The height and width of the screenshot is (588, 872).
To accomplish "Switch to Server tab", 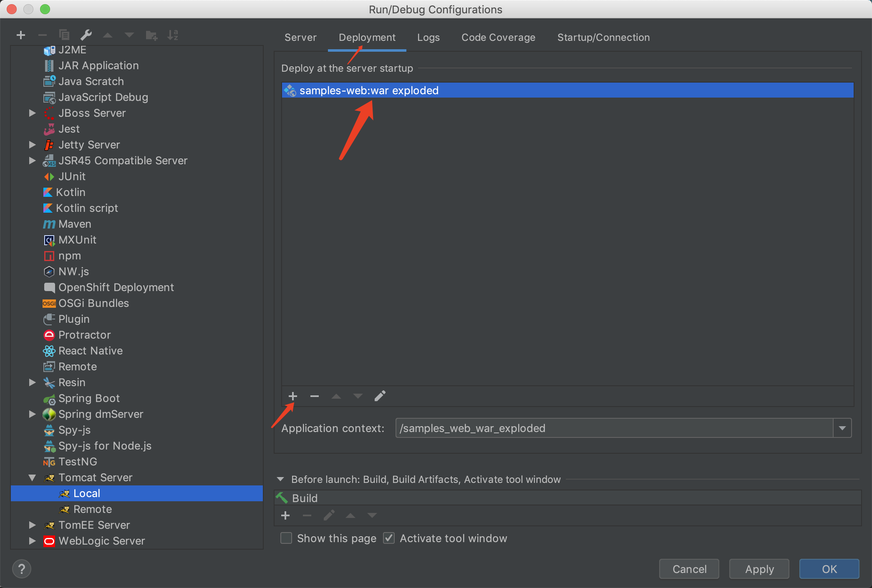I will coord(300,38).
